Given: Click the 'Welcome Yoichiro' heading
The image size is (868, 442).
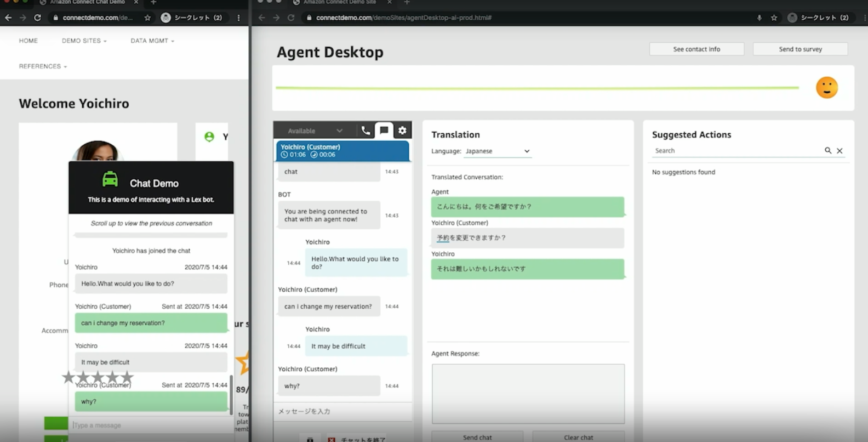Looking at the screenshot, I should point(74,104).
